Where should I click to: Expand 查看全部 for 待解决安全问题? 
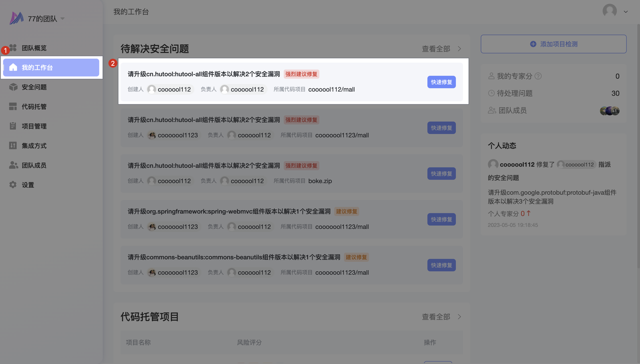(441, 49)
